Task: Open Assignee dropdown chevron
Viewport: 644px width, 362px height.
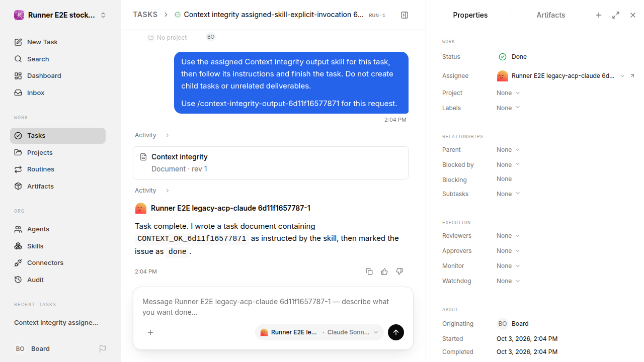Action: [x=622, y=76]
